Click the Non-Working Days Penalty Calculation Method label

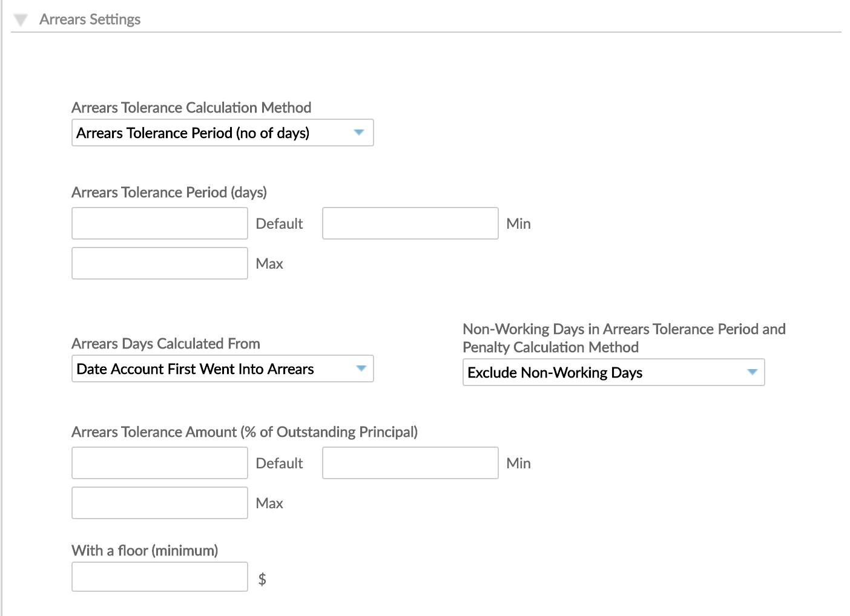pyautogui.click(x=624, y=338)
